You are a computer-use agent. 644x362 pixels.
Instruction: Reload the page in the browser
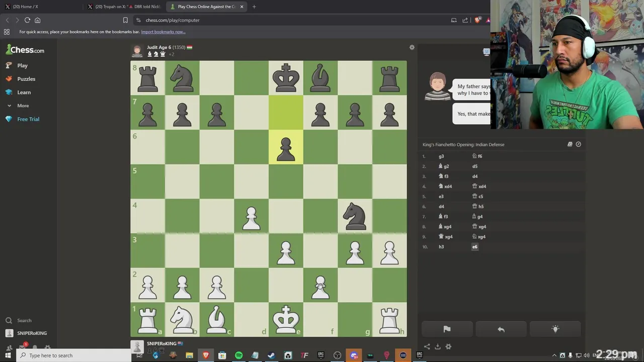pos(27,20)
